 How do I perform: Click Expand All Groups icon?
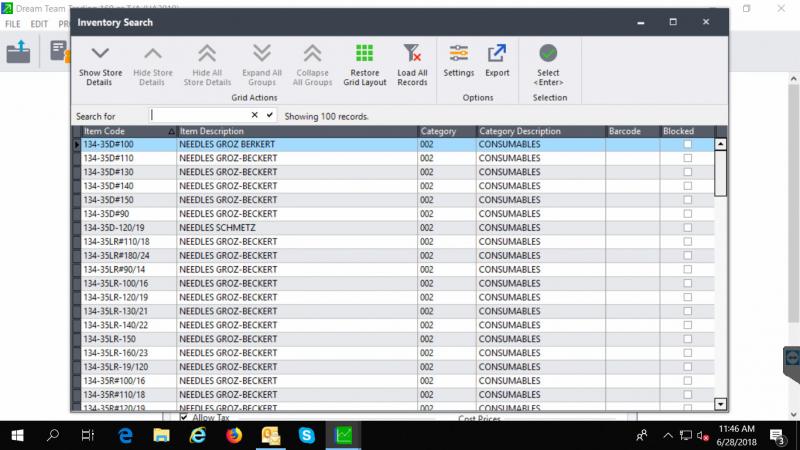[x=261, y=55]
